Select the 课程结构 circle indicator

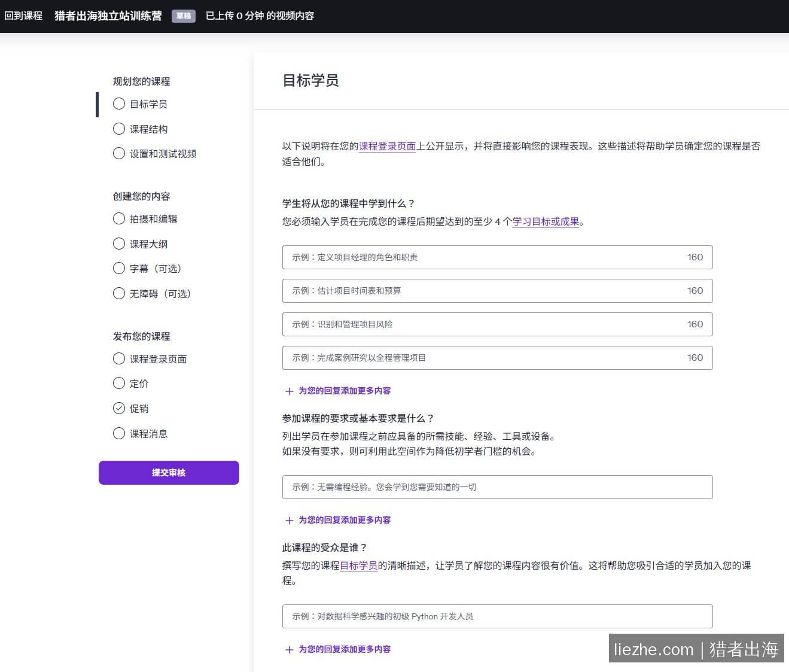tap(119, 129)
